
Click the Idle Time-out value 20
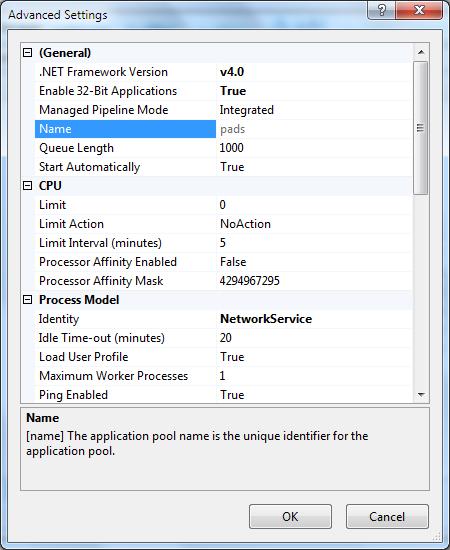tap(226, 338)
